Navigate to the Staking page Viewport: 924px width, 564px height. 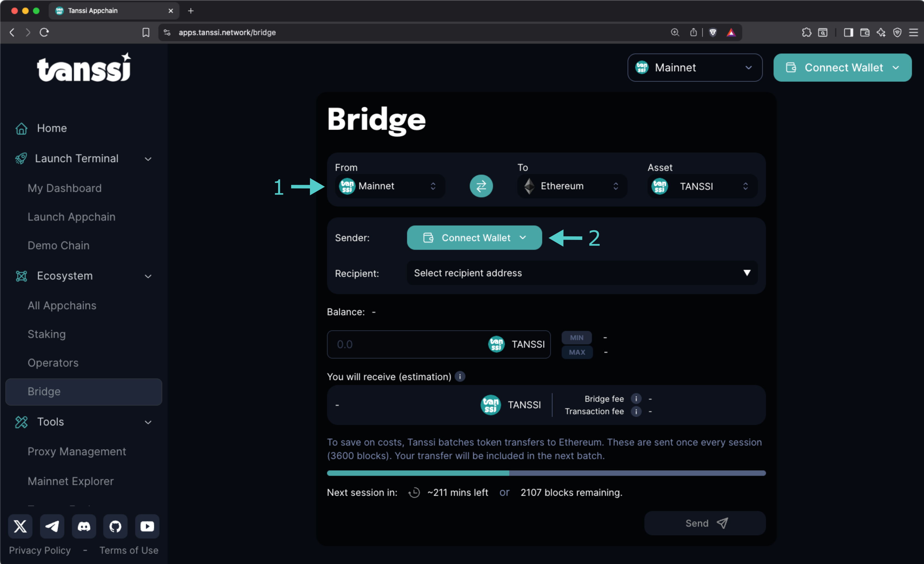(x=46, y=334)
